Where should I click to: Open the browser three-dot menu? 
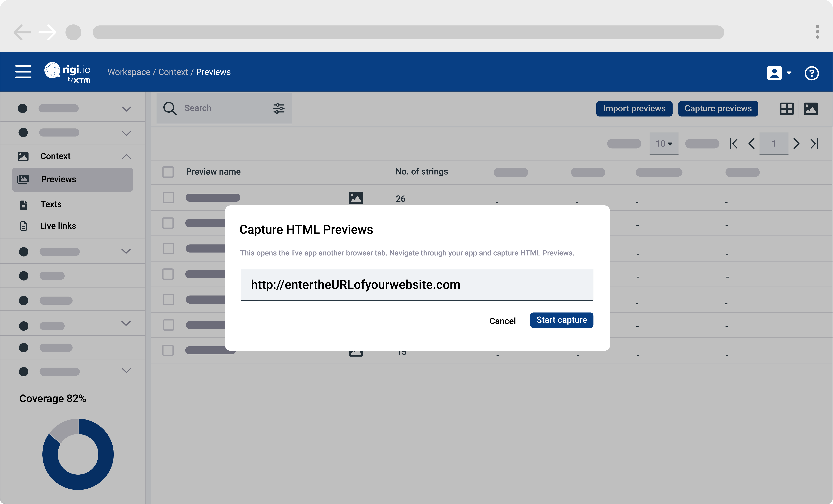pyautogui.click(x=818, y=32)
